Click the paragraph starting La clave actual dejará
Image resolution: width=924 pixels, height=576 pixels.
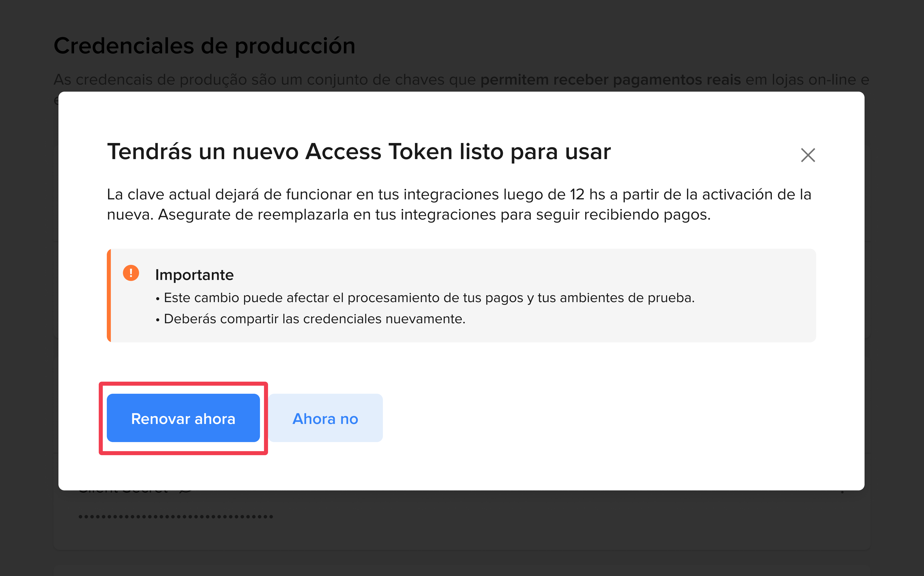[459, 205]
